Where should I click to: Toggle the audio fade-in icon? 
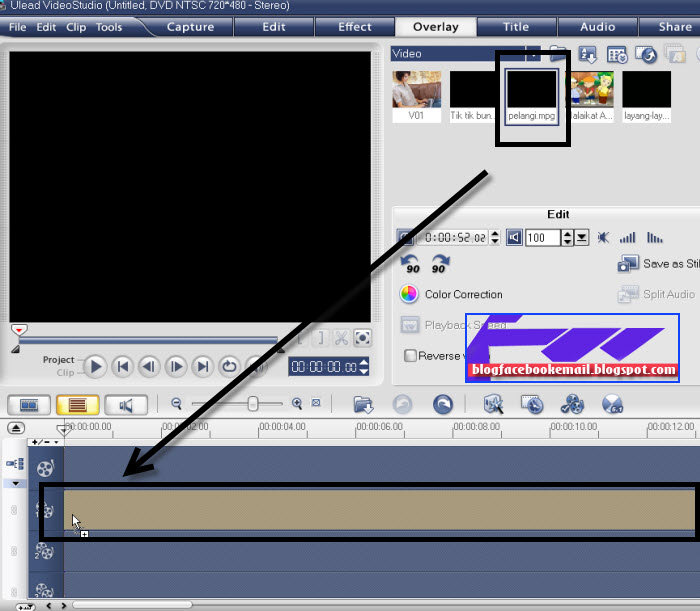click(x=627, y=237)
